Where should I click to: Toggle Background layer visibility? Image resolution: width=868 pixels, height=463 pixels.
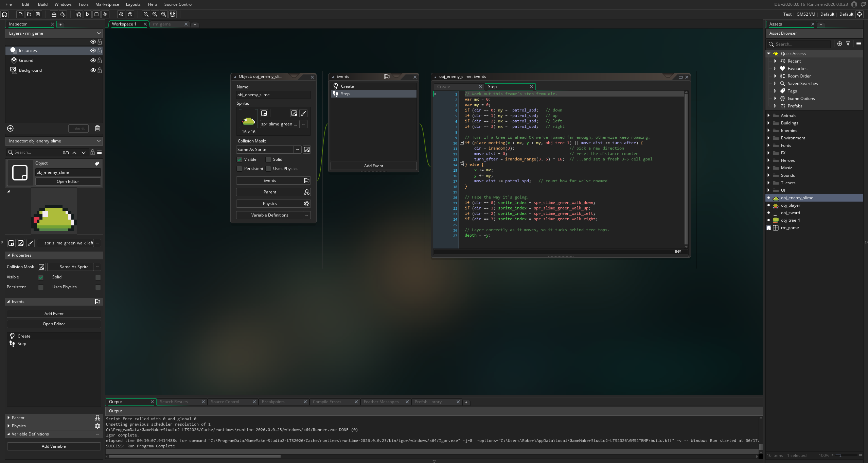tap(93, 70)
